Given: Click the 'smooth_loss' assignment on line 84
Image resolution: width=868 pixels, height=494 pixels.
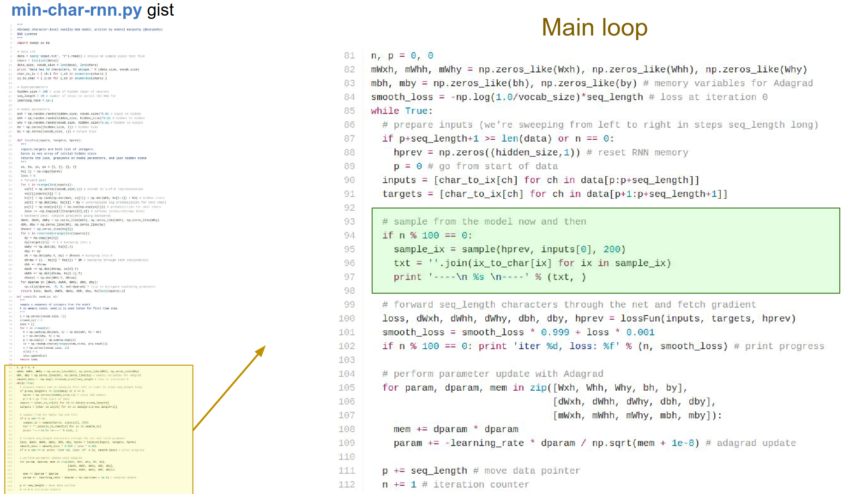Looking at the screenshot, I should point(402,97).
